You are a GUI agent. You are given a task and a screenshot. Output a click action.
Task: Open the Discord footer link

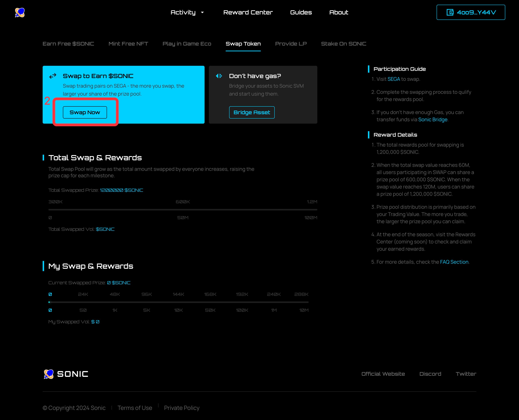click(430, 374)
